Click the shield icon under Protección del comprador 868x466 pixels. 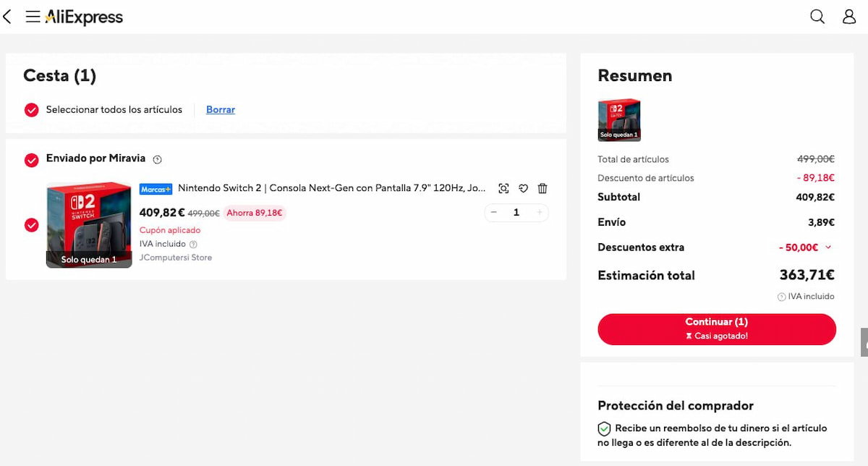604,428
